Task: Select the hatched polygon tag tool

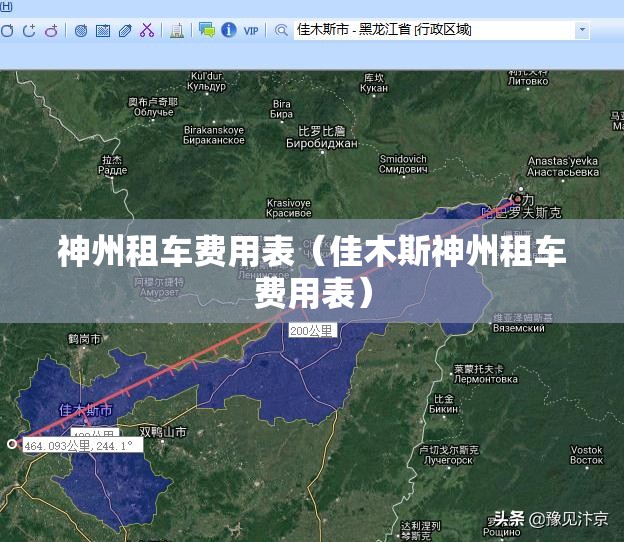Action: [x=125, y=31]
